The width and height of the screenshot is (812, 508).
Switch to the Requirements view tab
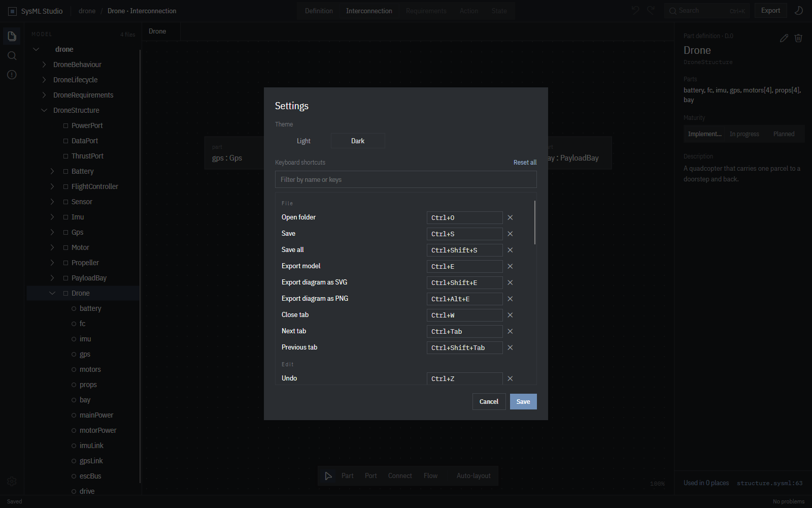[426, 11]
